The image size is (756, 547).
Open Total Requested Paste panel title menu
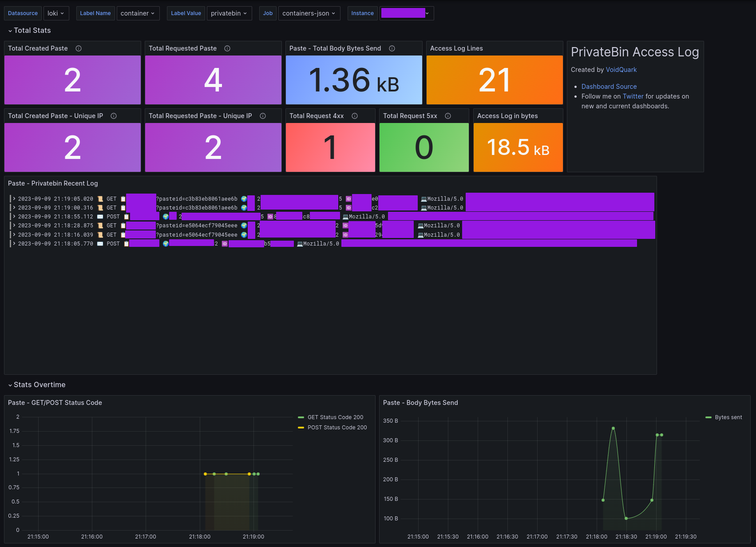coord(182,48)
